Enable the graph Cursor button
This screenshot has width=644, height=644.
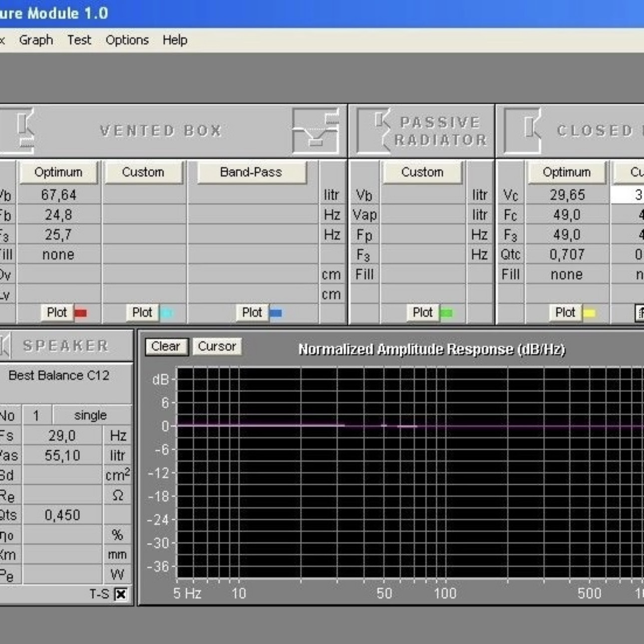tap(217, 346)
